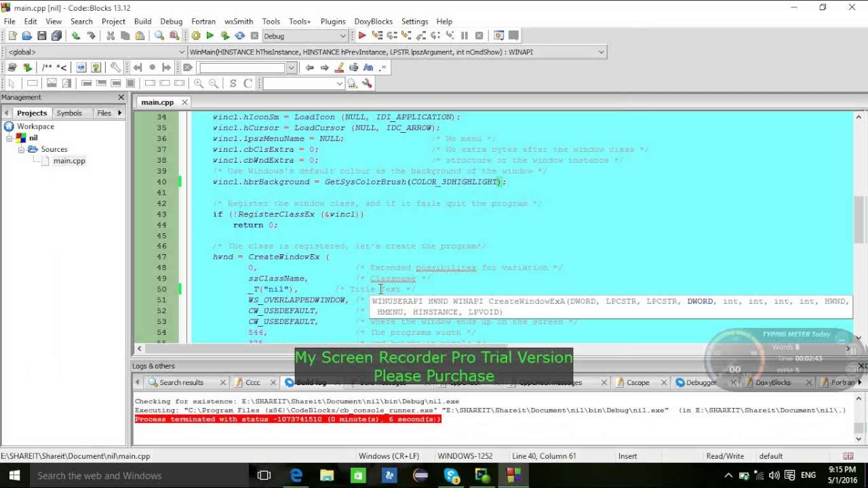Select main.cpp in the project tree
Screen dimensions: 868x488
tap(69, 161)
